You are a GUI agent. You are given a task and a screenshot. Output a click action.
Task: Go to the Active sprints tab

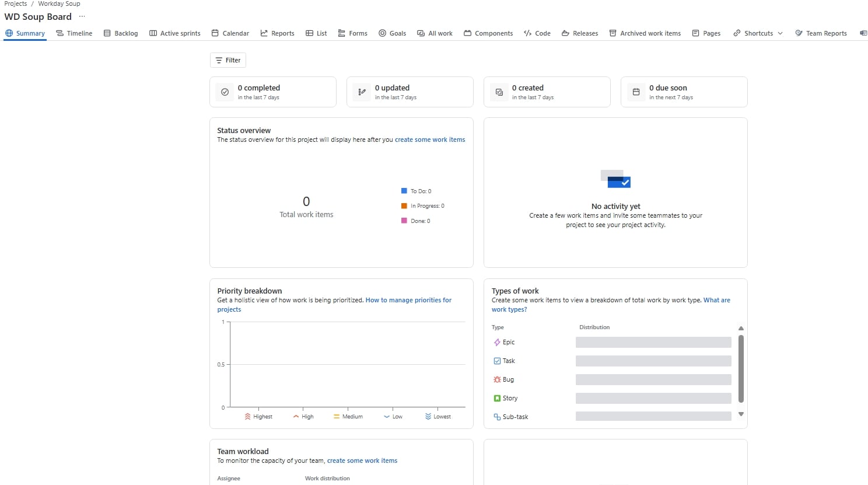pyautogui.click(x=175, y=33)
